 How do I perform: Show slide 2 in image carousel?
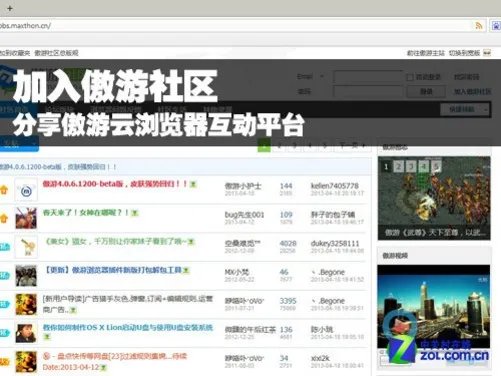[399, 166]
